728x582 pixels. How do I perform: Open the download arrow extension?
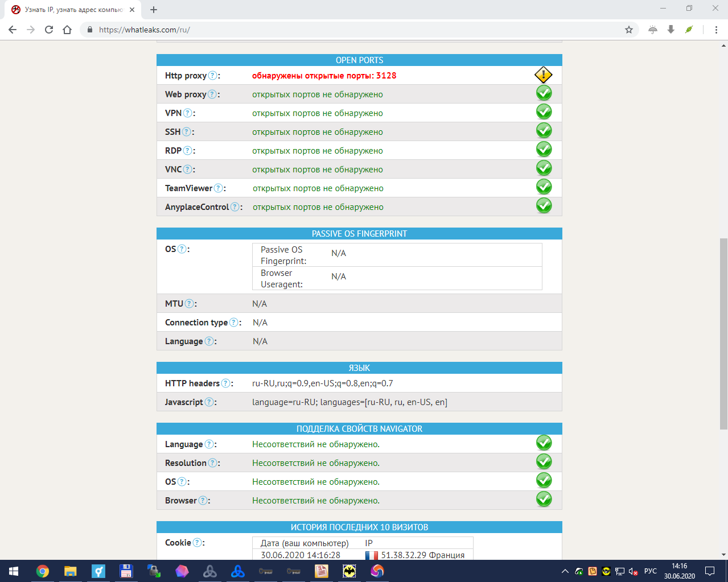pos(671,30)
